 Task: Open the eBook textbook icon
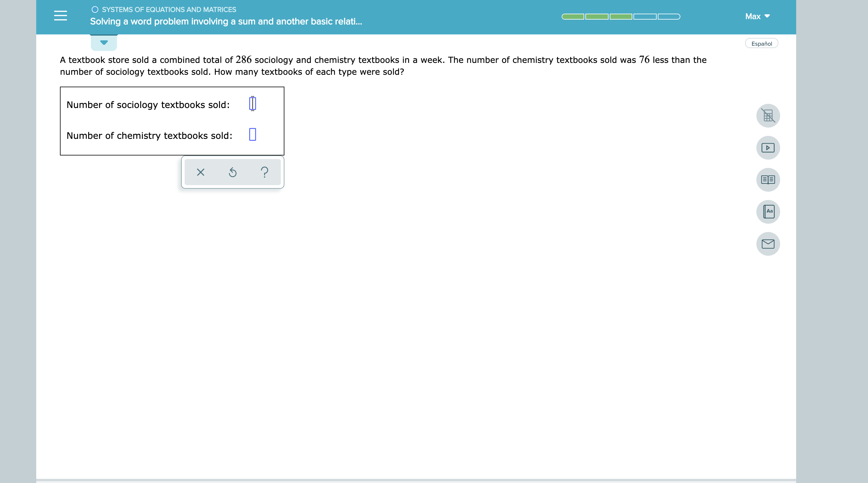pyautogui.click(x=768, y=179)
